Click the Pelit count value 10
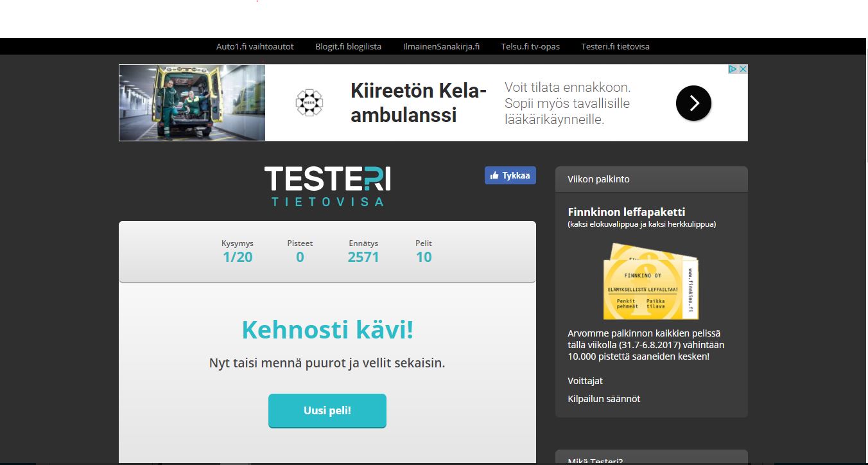Viewport: 868px width, 465px height. (424, 258)
